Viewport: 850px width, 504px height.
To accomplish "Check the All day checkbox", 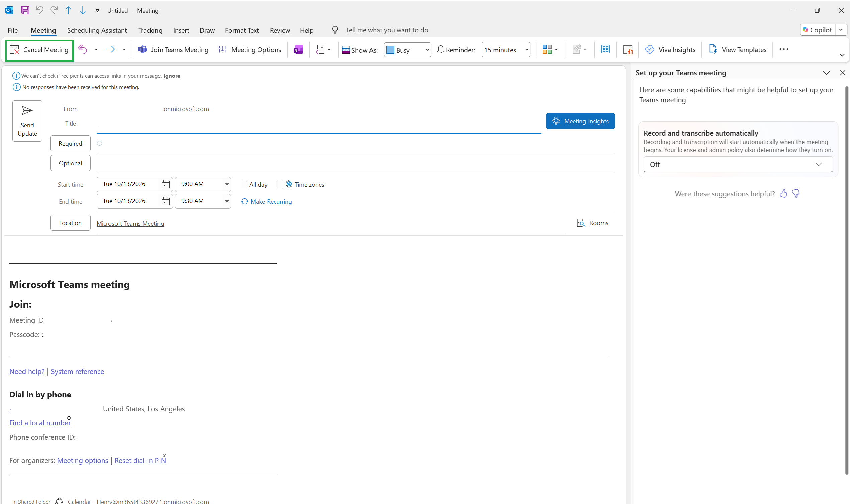I will [244, 184].
